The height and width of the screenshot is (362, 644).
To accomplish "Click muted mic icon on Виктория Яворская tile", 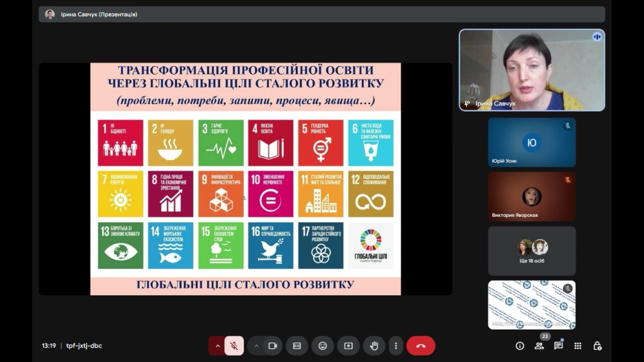I will (x=568, y=180).
